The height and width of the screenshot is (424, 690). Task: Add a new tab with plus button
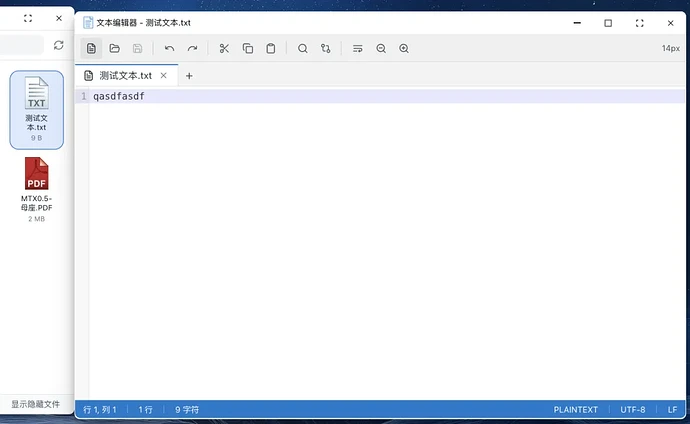point(189,75)
